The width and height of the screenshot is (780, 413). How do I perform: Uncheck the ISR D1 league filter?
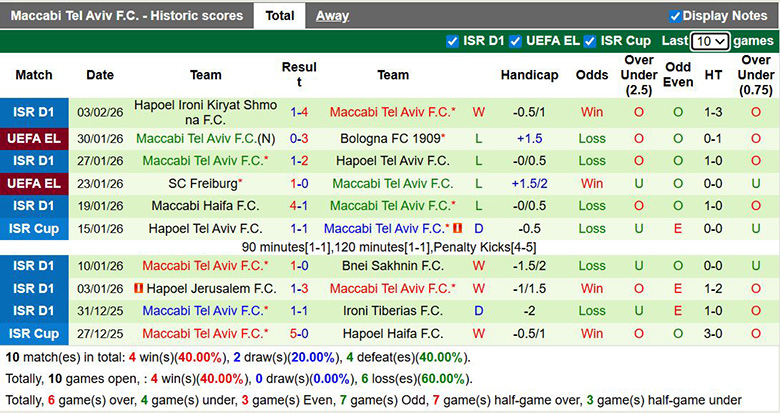point(454,41)
